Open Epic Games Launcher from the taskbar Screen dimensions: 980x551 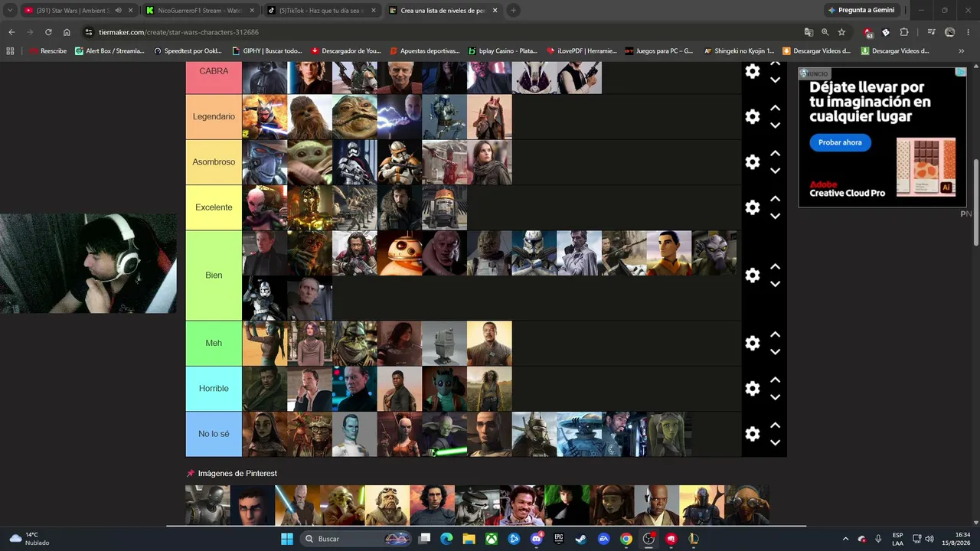pyautogui.click(x=559, y=539)
